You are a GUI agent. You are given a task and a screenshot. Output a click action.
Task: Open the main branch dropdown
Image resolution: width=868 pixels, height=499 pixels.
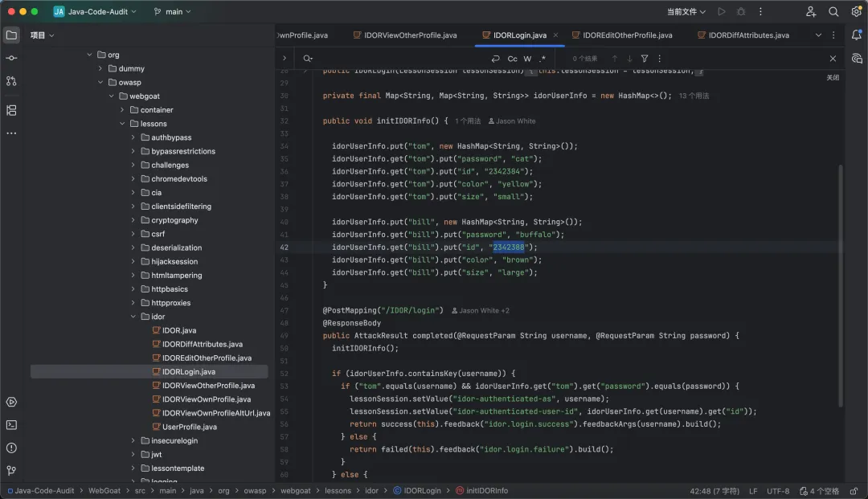(173, 12)
